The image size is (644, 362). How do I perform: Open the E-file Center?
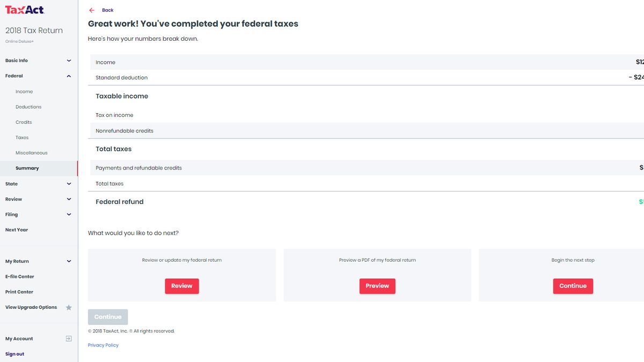(20, 277)
